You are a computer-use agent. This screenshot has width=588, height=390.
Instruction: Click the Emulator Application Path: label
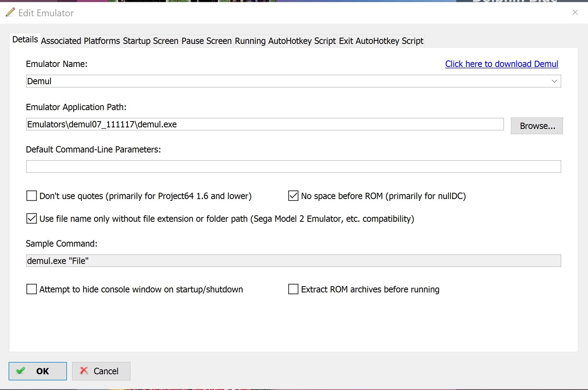(76, 107)
